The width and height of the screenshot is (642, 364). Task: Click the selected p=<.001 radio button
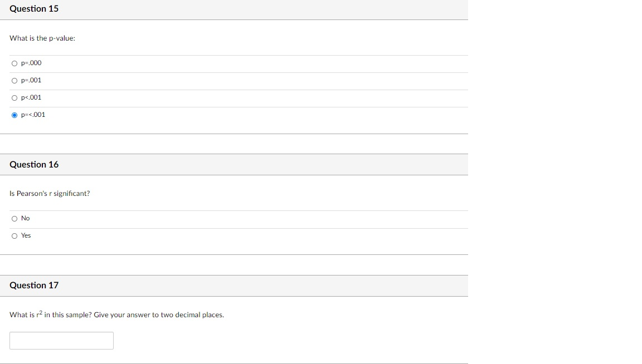pos(14,115)
